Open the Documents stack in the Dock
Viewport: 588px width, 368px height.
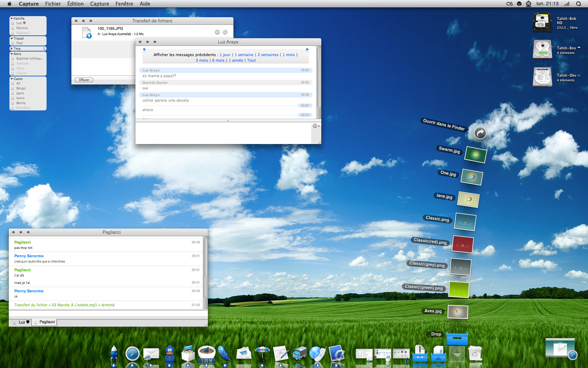(420, 354)
